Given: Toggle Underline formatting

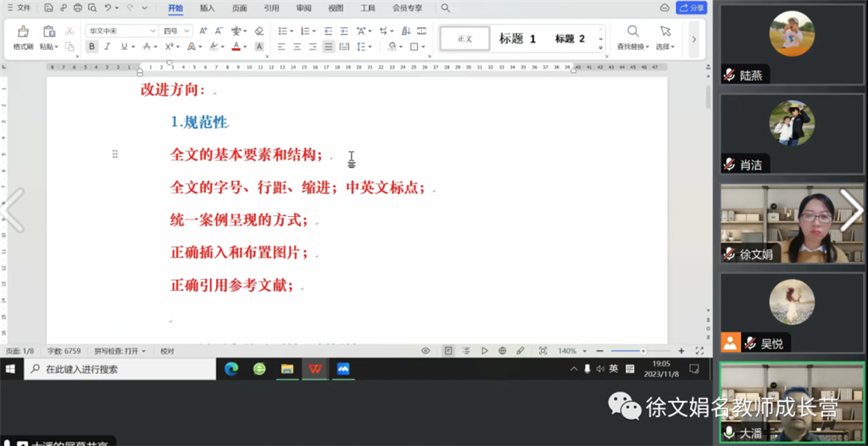Looking at the screenshot, I should (124, 47).
